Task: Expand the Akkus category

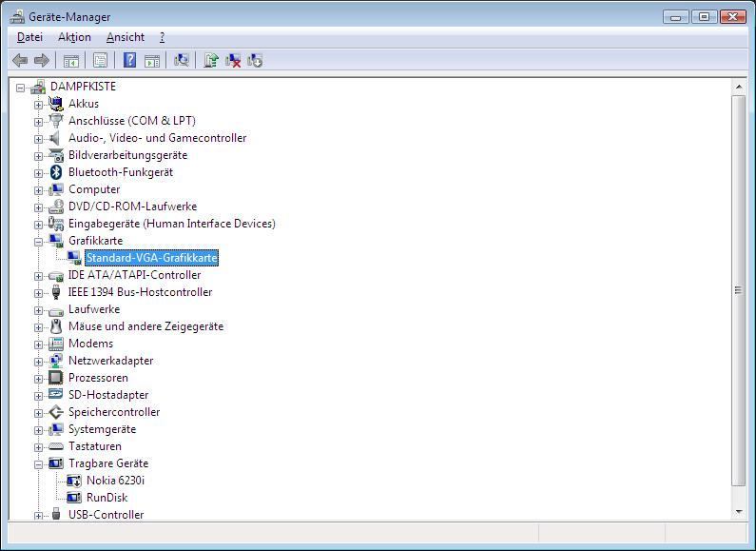Action: (x=38, y=105)
